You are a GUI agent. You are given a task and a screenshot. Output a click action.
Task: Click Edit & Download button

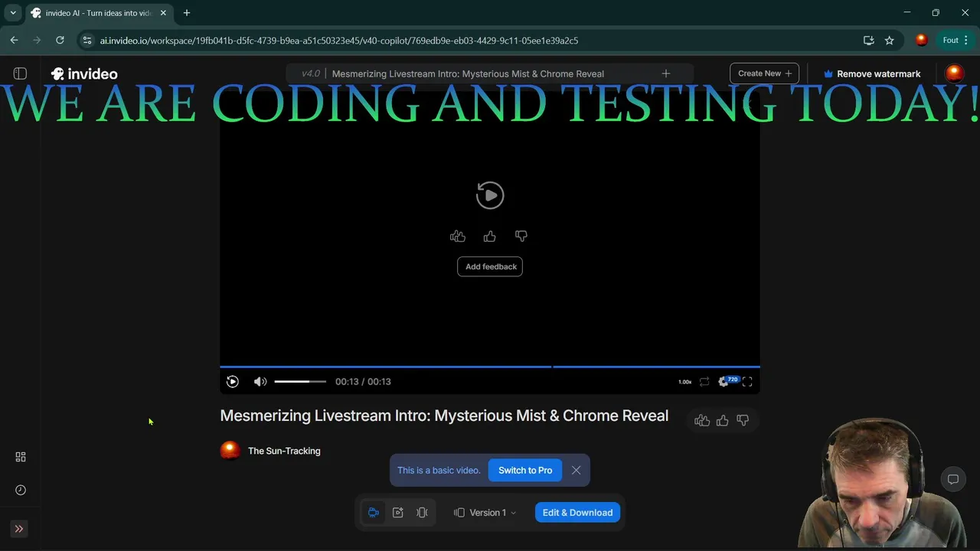click(577, 513)
